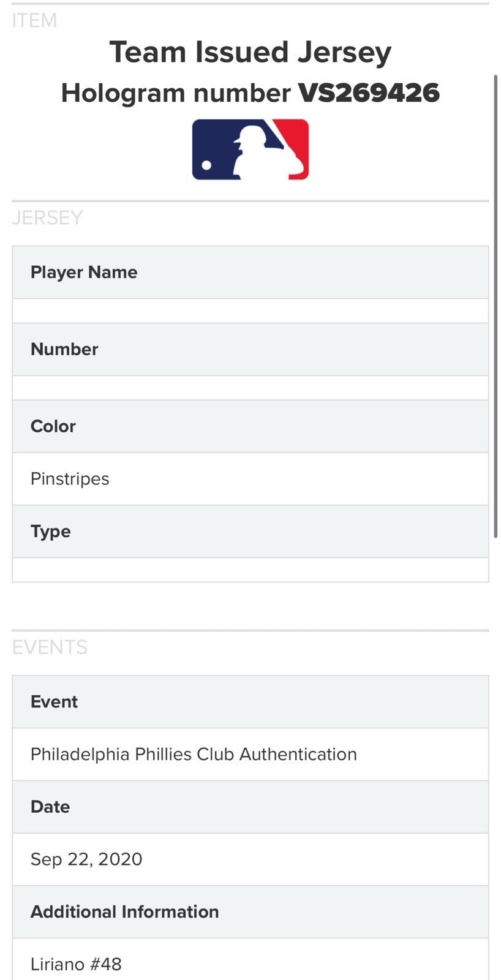Screen dimensions: 501x980
Task: Select Philadelphia Phillies Club Authentication text
Action: tap(194, 754)
